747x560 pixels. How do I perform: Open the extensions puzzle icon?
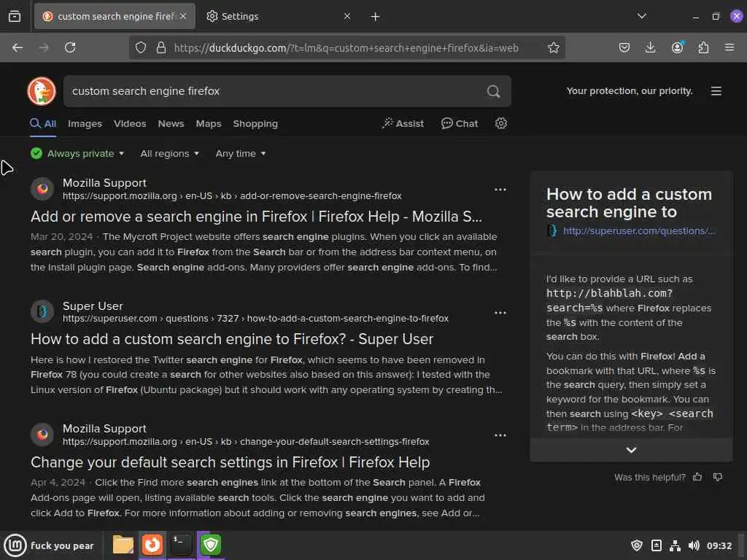(703, 47)
